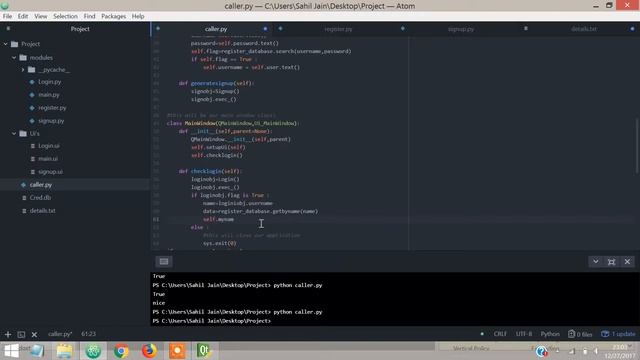640x360 pixels.
Task: Open Google Chrome from taskbar
Action: point(121,351)
